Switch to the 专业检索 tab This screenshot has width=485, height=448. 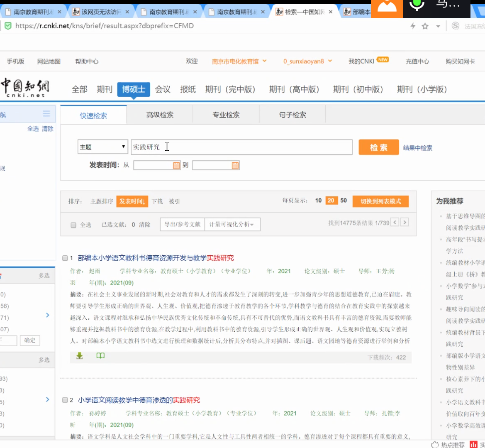pos(226,115)
